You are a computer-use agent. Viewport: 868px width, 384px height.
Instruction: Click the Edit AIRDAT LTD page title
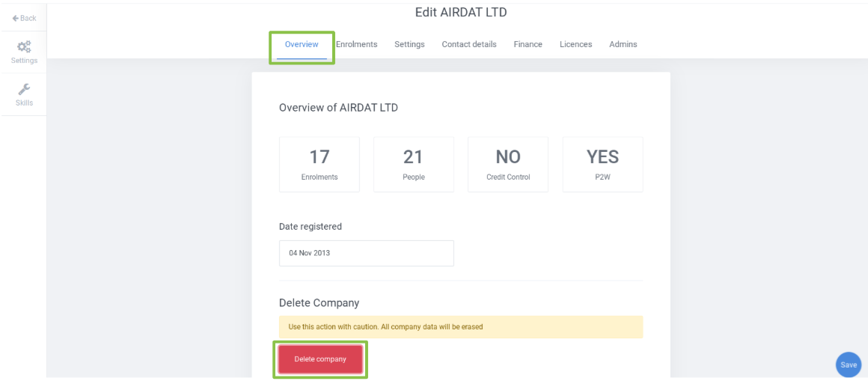[461, 12]
